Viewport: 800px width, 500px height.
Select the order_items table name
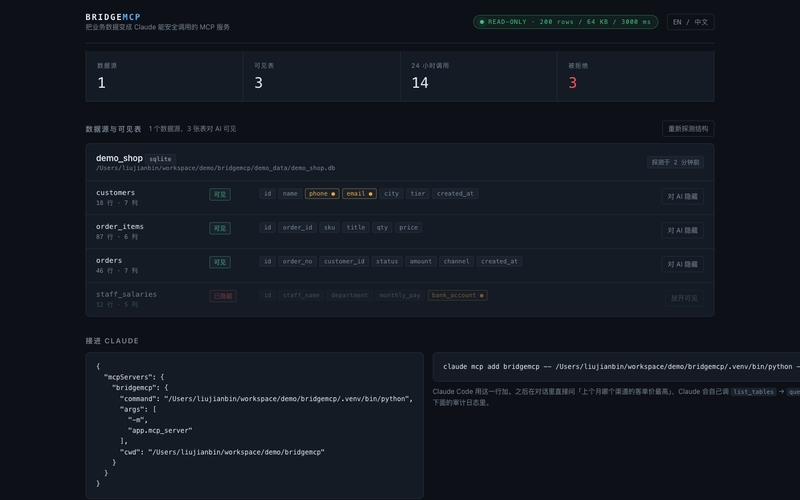tap(119, 226)
